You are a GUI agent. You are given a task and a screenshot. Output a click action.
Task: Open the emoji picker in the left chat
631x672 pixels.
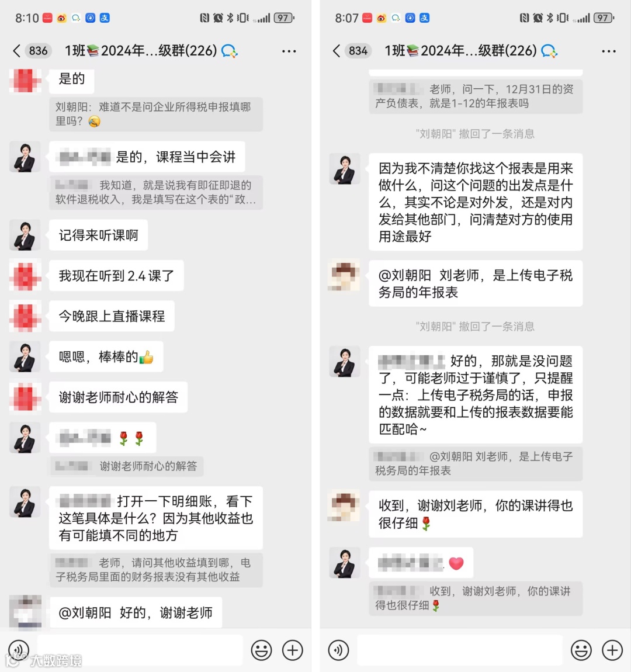click(261, 650)
